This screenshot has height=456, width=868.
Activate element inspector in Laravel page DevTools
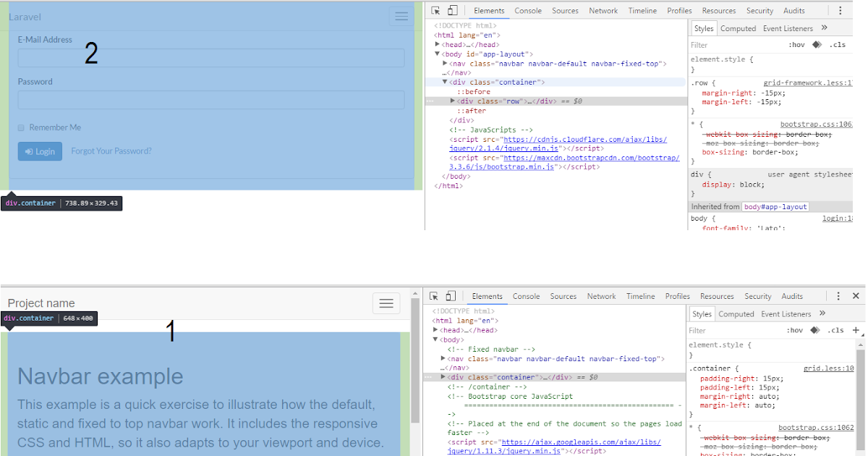point(435,11)
